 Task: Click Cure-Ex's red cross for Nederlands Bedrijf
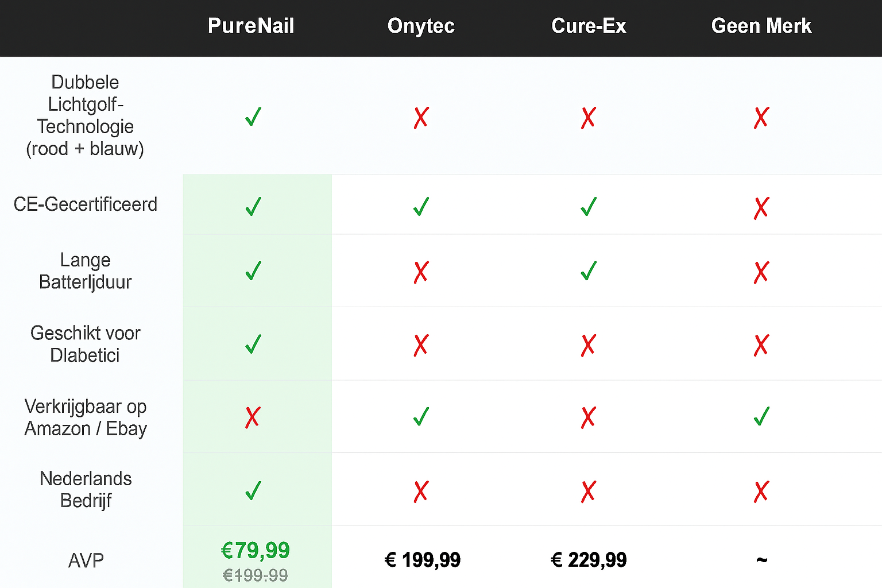coord(589,492)
